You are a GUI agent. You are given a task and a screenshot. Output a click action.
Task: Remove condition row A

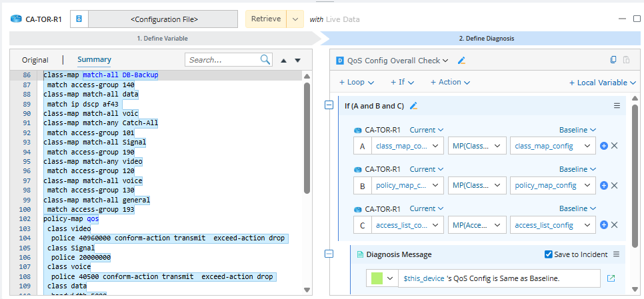(615, 146)
